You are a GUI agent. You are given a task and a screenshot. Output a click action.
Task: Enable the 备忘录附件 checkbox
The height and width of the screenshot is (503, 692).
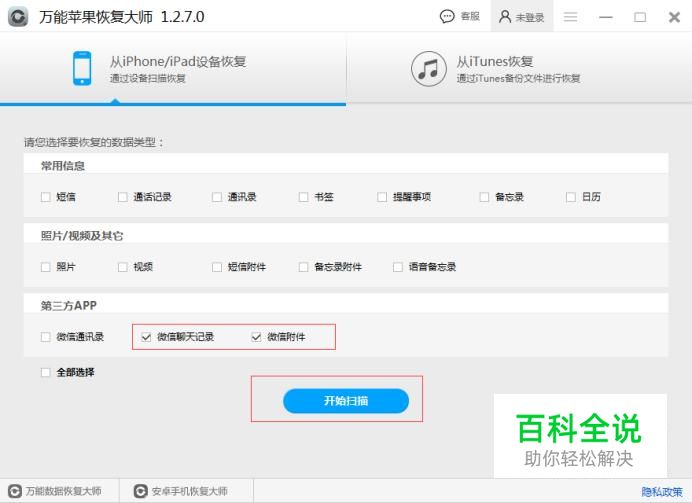pyautogui.click(x=303, y=267)
